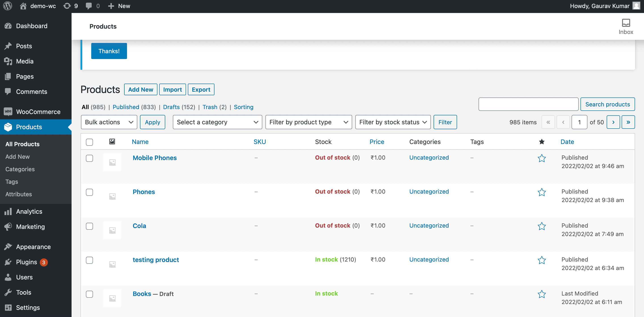This screenshot has width=644, height=317.
Task: Toggle featured star for testing product
Action: point(542,260)
